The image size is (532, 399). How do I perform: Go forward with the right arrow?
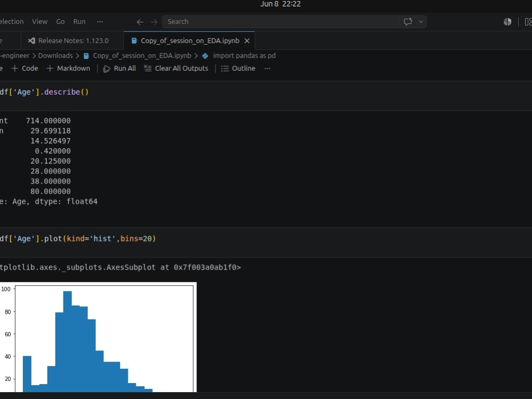tap(154, 22)
